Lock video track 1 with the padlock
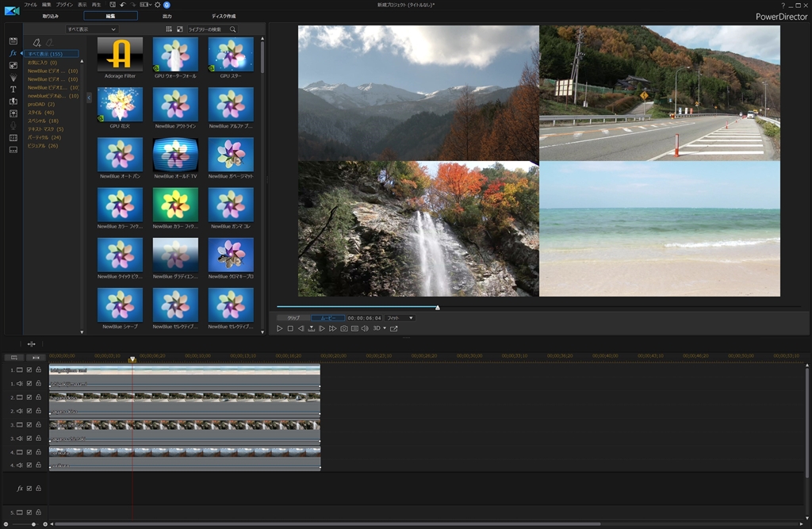The width and height of the screenshot is (812, 529). 38,370
